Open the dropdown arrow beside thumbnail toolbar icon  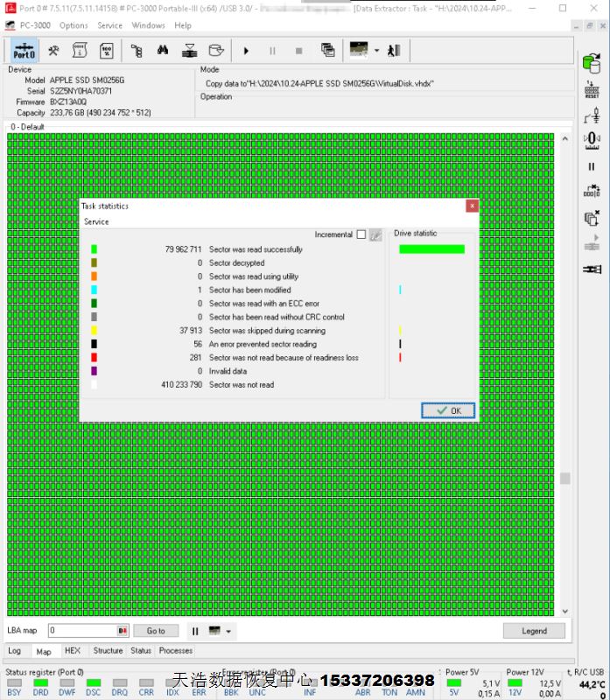click(376, 50)
